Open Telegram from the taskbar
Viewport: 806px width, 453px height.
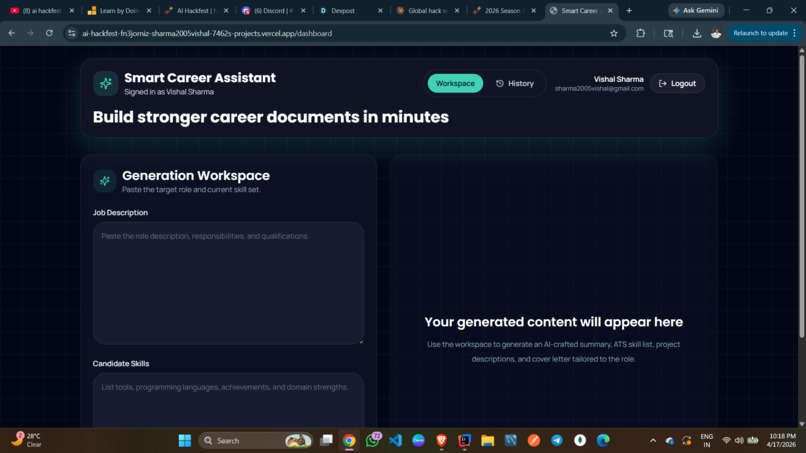click(x=557, y=441)
